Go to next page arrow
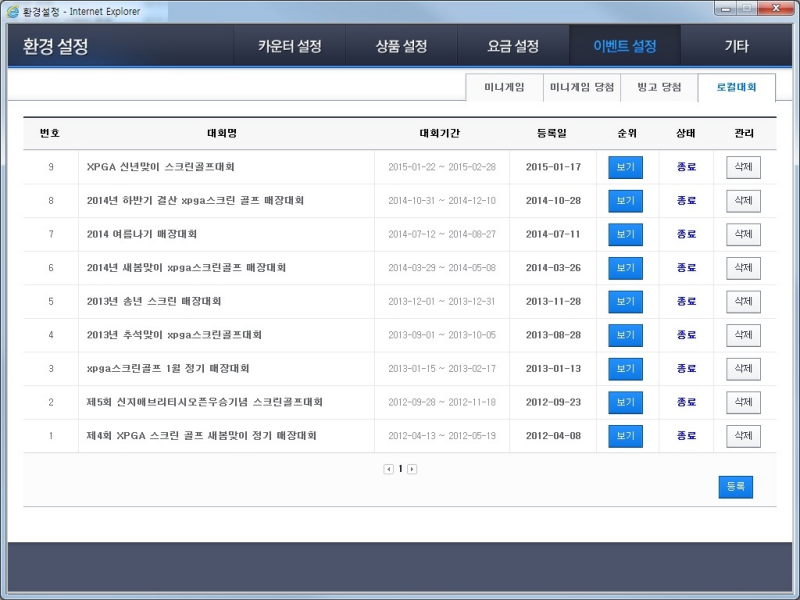 pos(412,469)
